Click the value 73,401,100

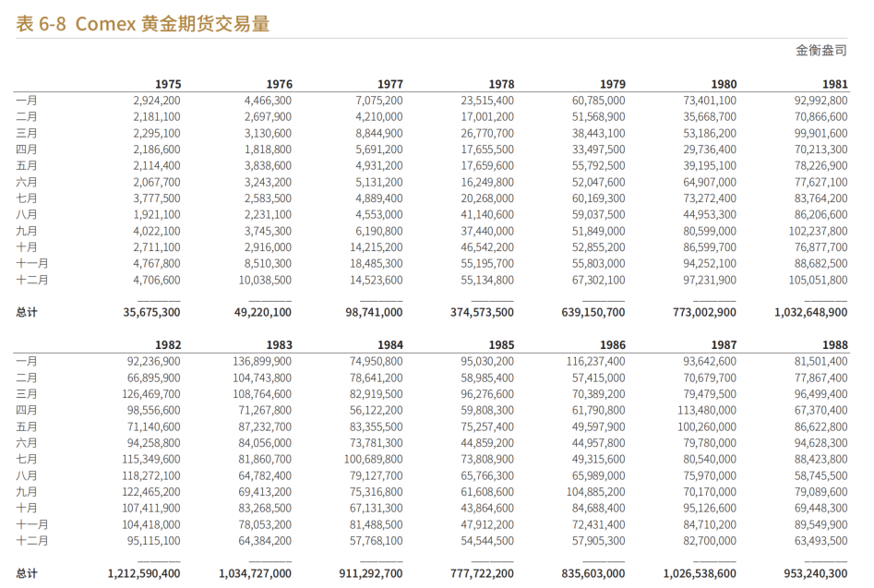pyautogui.click(x=710, y=101)
